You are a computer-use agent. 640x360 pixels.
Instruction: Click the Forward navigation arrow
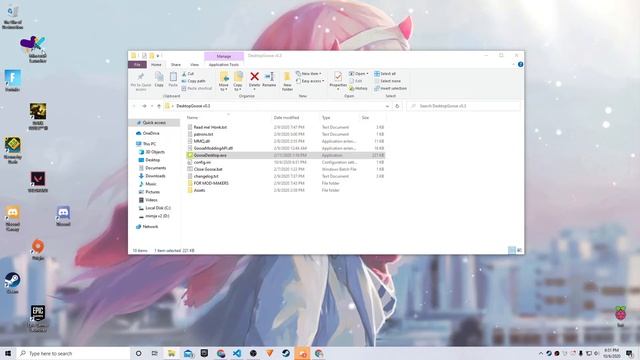tap(144, 106)
